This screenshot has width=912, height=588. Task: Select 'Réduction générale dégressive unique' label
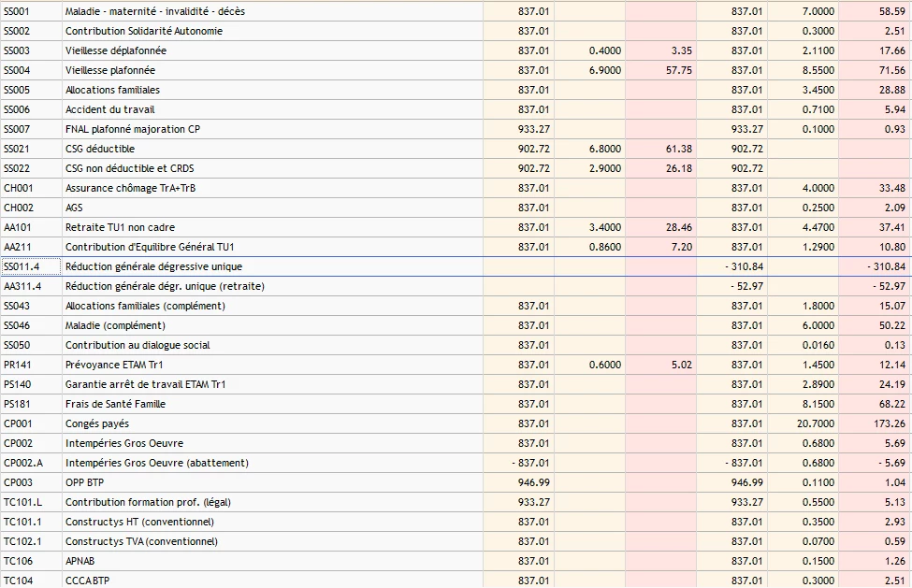tap(153, 266)
